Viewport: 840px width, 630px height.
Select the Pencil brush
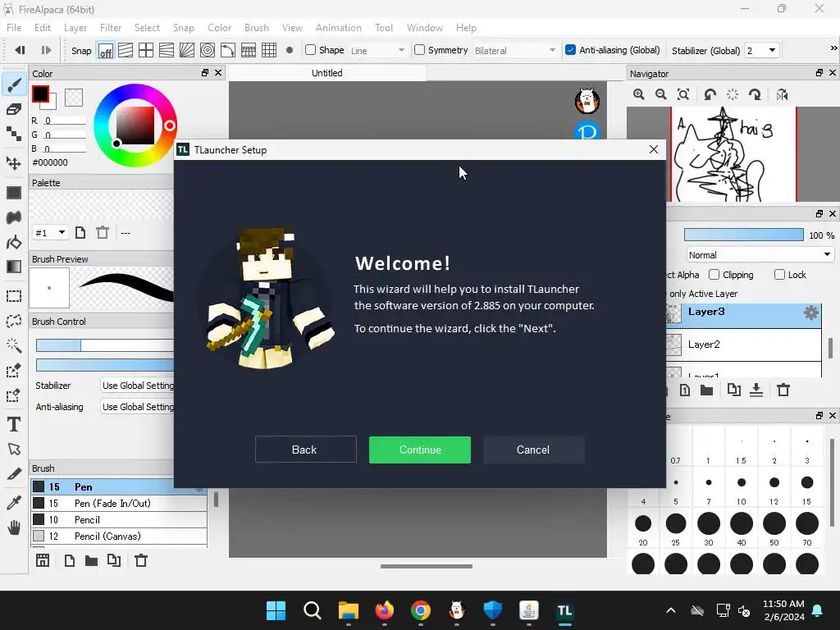click(x=119, y=519)
